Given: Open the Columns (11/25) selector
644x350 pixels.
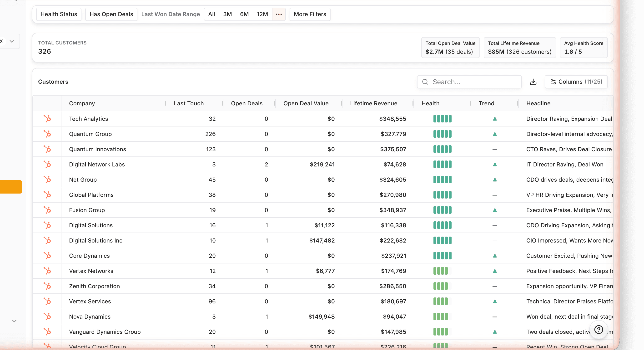Looking at the screenshot, I should point(576,82).
